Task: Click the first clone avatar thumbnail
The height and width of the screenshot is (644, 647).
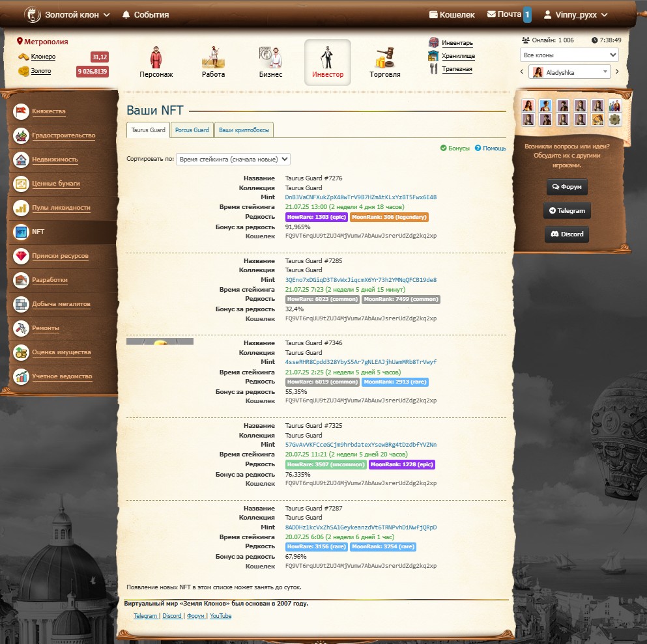Action: coord(528,105)
